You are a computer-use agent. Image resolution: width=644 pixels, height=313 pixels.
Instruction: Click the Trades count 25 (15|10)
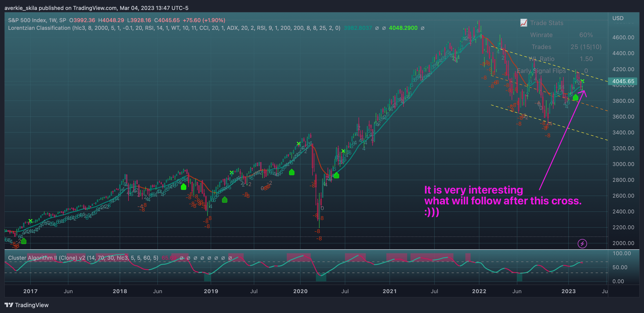[x=586, y=47]
